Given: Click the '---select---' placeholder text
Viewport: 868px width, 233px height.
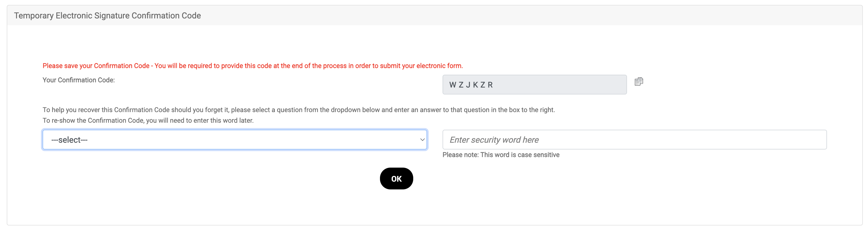Looking at the screenshot, I should point(69,140).
